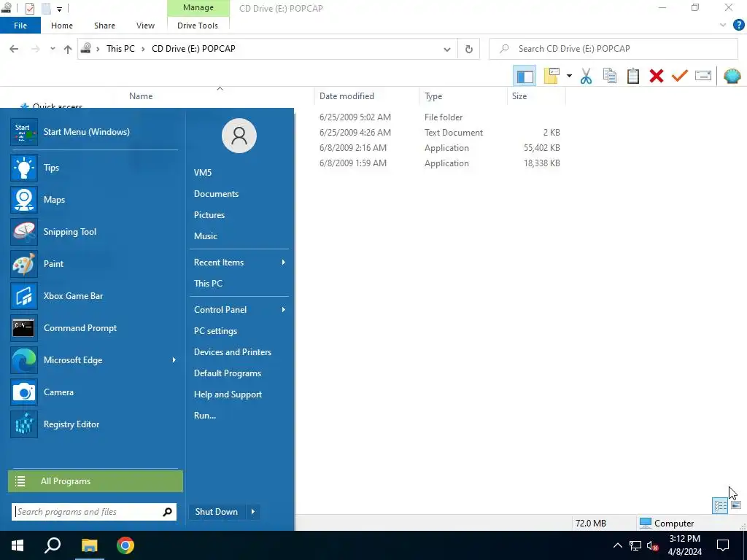Go up one folder level arrow
The width and height of the screenshot is (747, 560).
point(68,49)
